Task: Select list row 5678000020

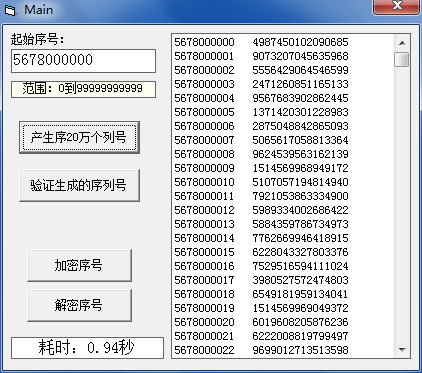Action: [x=282, y=322]
